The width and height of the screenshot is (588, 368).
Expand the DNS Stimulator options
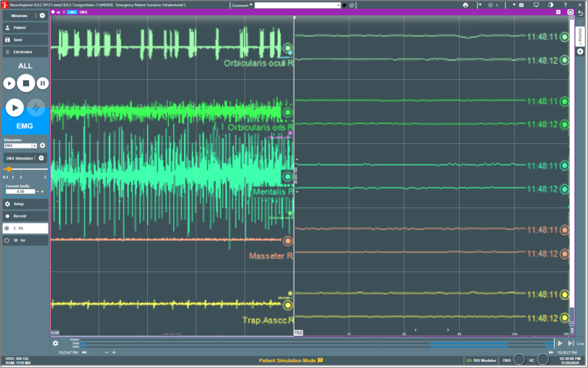41,158
